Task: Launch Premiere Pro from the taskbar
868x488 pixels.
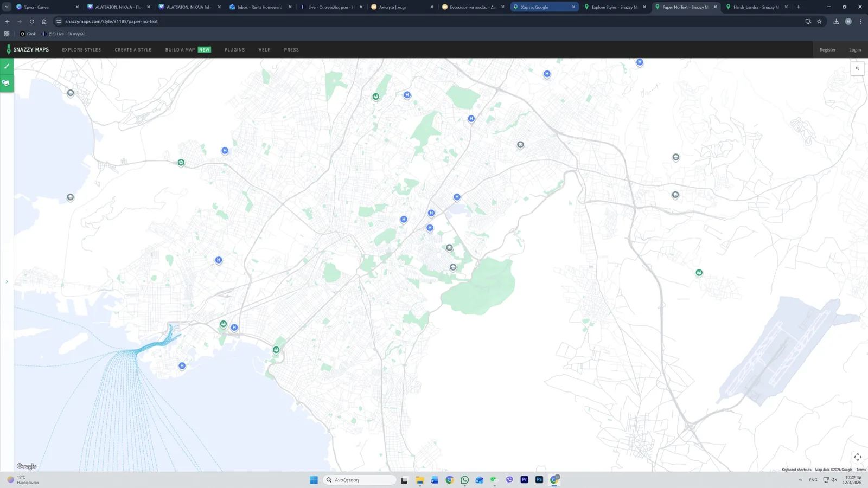Action: tap(524, 480)
